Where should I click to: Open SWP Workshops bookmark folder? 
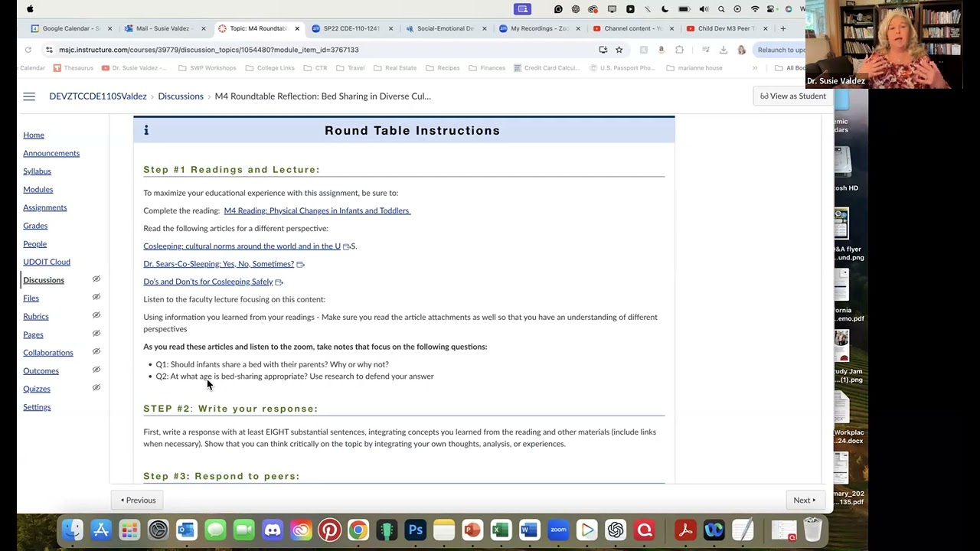pos(207,68)
